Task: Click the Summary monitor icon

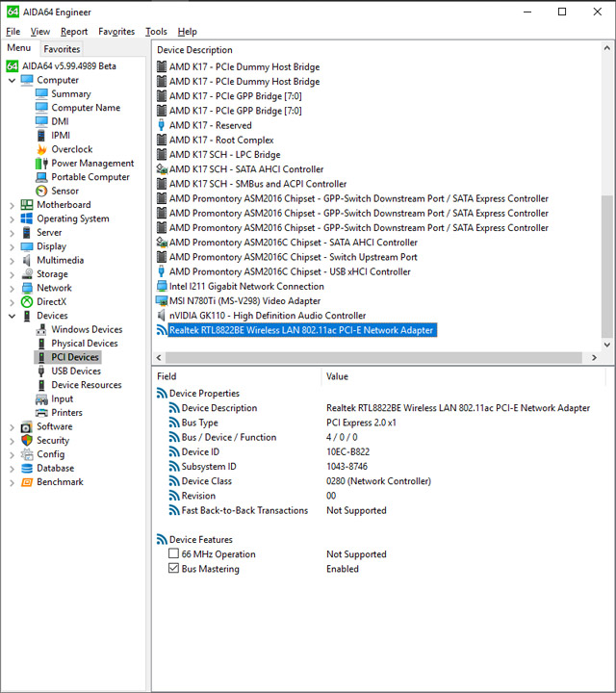Action: pos(41,93)
